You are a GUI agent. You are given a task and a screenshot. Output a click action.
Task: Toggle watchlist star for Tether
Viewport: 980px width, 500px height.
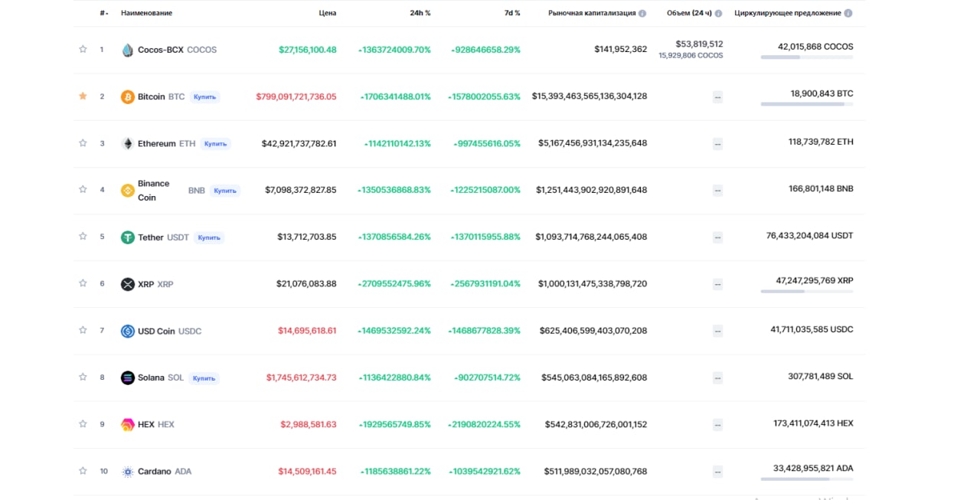pyautogui.click(x=83, y=237)
